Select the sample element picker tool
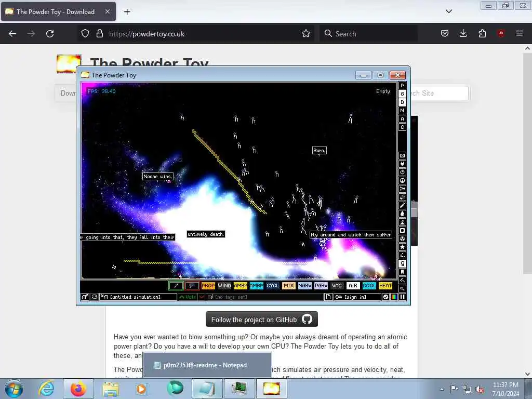The width and height of the screenshot is (532, 399). point(176,286)
